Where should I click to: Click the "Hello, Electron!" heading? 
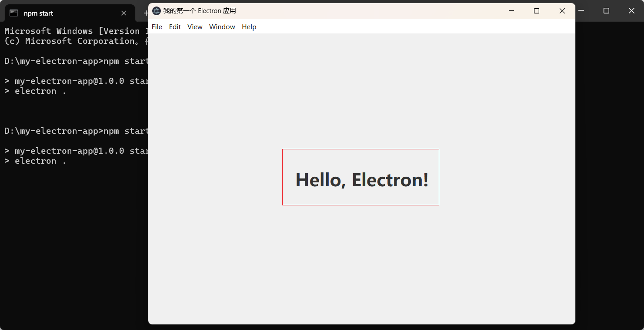362,180
